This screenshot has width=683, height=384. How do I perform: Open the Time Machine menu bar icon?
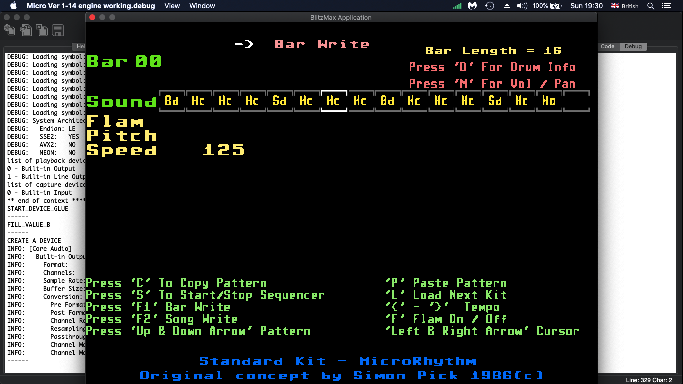[490, 6]
